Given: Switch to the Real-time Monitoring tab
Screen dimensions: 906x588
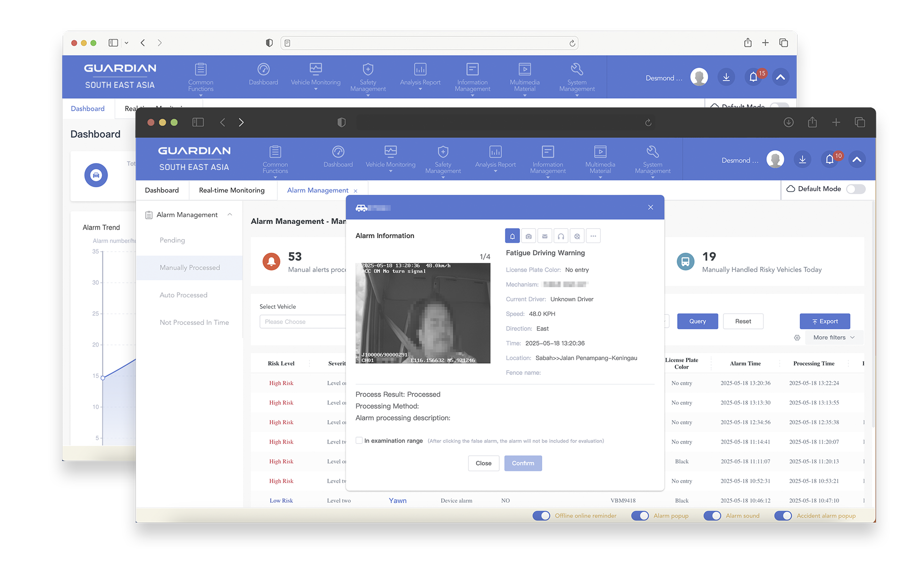Looking at the screenshot, I should click(232, 190).
